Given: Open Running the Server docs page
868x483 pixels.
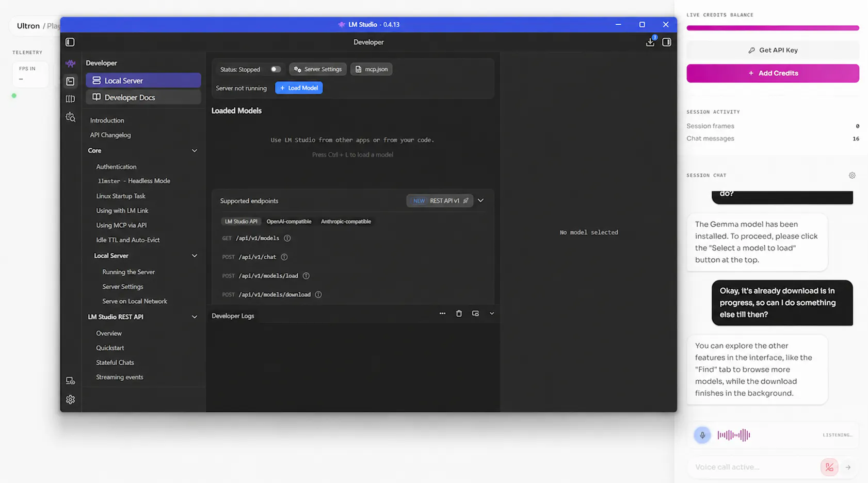Looking at the screenshot, I should [128, 272].
